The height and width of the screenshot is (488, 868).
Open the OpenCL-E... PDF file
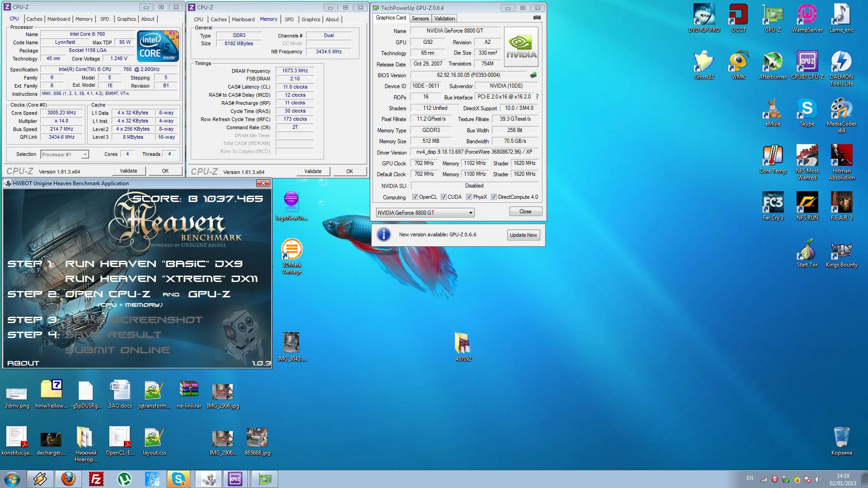[x=120, y=441]
